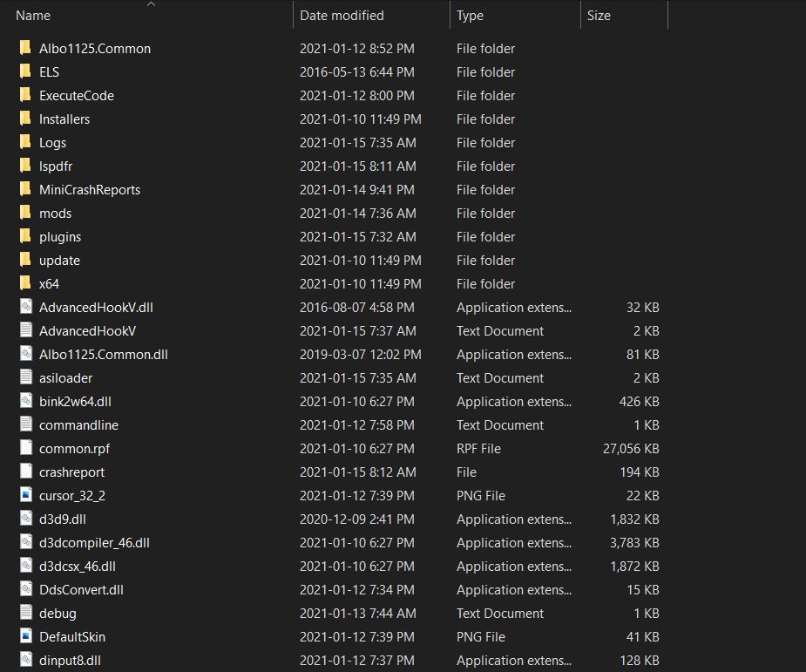
Task: Select the AdvancedHookV.dll file icon
Action: [24, 307]
